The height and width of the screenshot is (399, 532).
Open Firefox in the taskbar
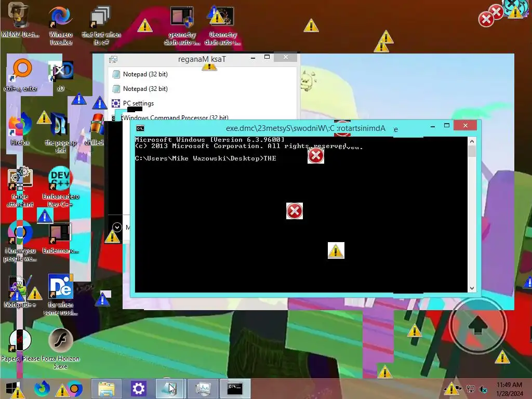[x=42, y=389]
